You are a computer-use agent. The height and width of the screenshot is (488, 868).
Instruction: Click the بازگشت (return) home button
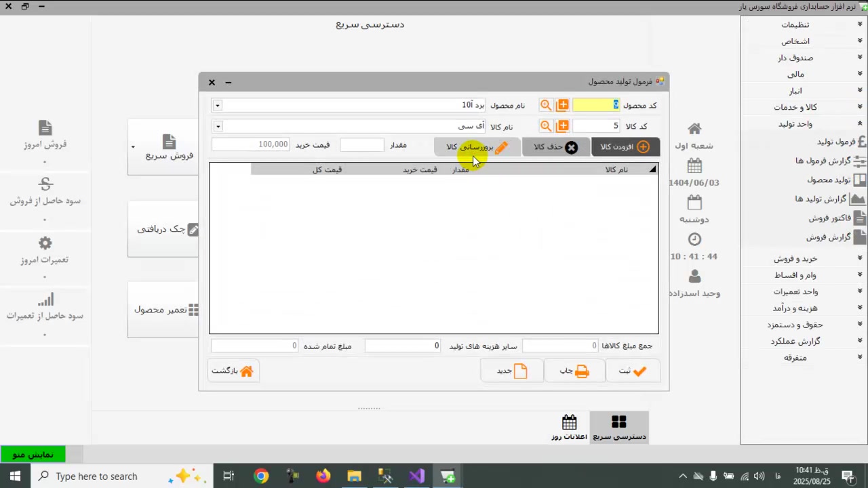click(233, 371)
